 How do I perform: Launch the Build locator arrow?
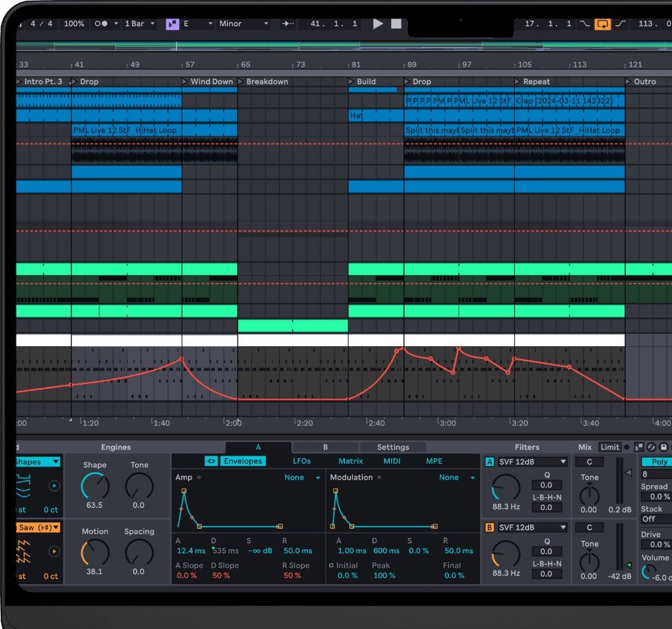[351, 81]
